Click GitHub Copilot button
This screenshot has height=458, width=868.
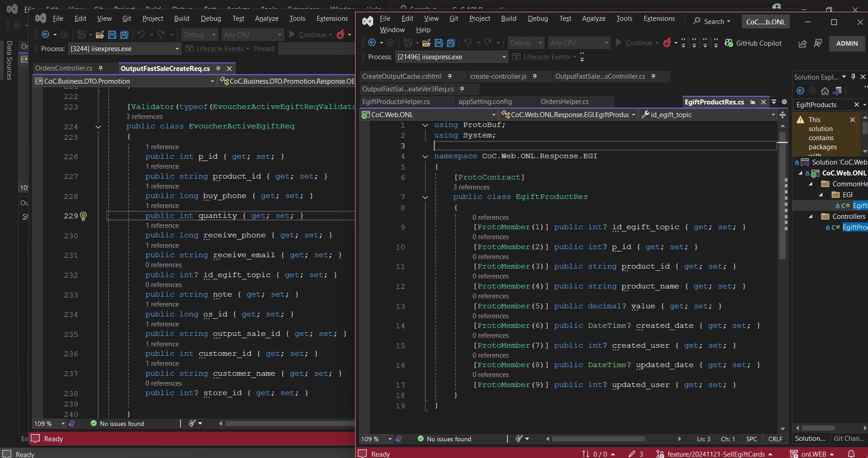click(753, 43)
